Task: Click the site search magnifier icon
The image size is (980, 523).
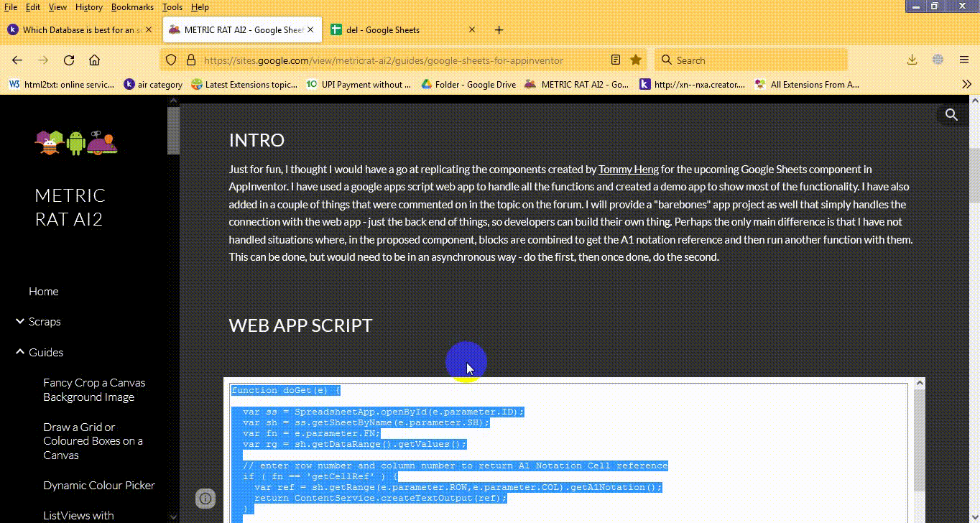Action: coord(951,115)
